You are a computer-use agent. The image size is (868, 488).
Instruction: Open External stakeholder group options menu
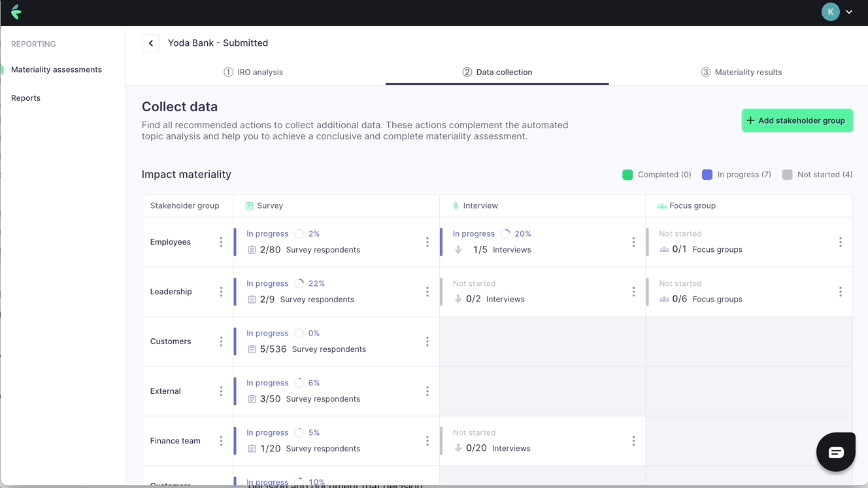tap(221, 391)
